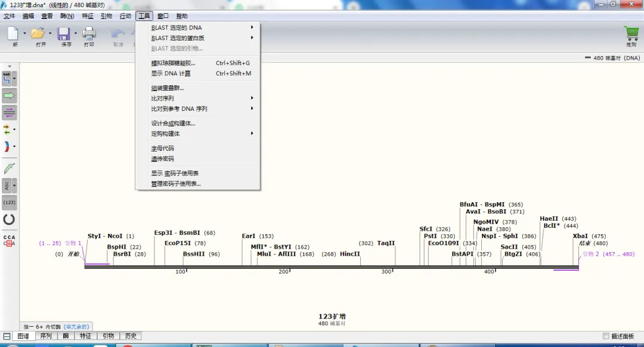Image resolution: width=644 pixels, height=347 pixels.
Task: Toggle the green arrow features display button
Action: pyautogui.click(x=9, y=95)
